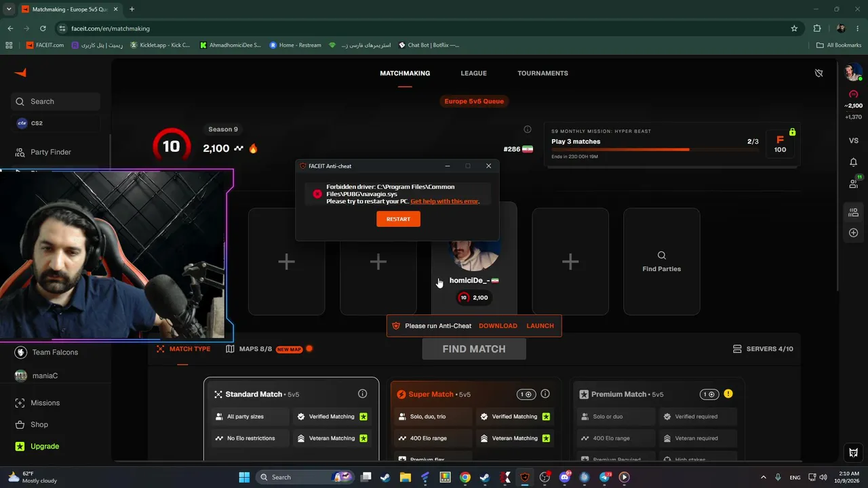Click the FIND MATCH button
868x488 pixels.
click(x=474, y=349)
